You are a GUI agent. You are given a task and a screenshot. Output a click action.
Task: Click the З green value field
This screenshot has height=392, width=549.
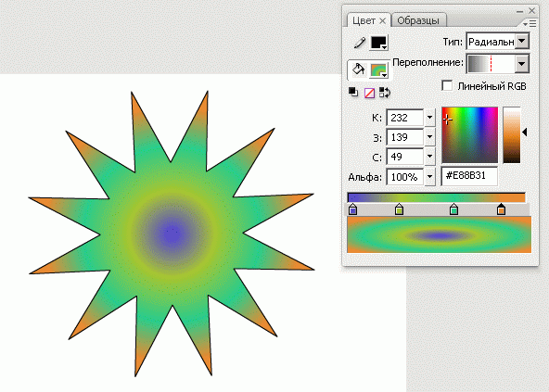pyautogui.click(x=404, y=137)
